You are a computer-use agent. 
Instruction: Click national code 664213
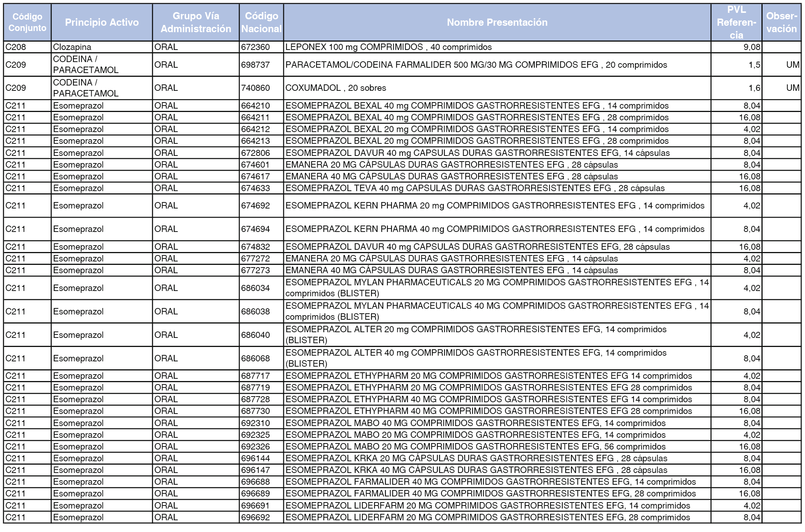click(x=261, y=141)
